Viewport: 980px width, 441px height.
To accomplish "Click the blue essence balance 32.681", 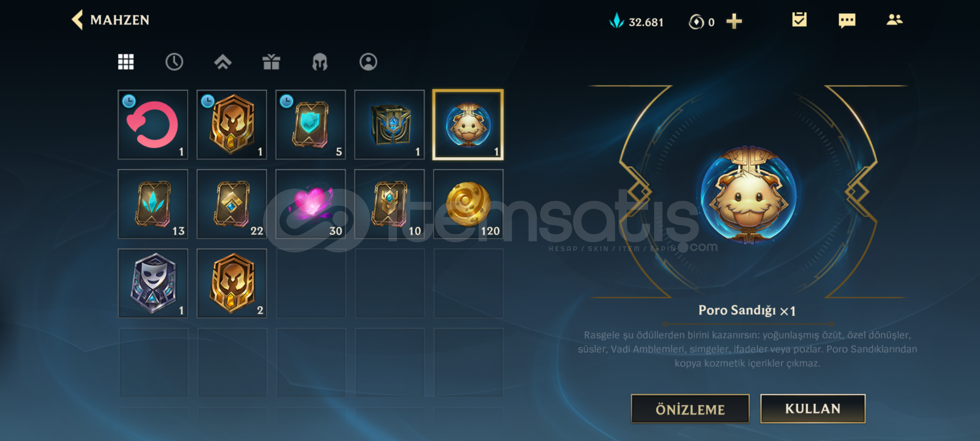I will [x=636, y=21].
